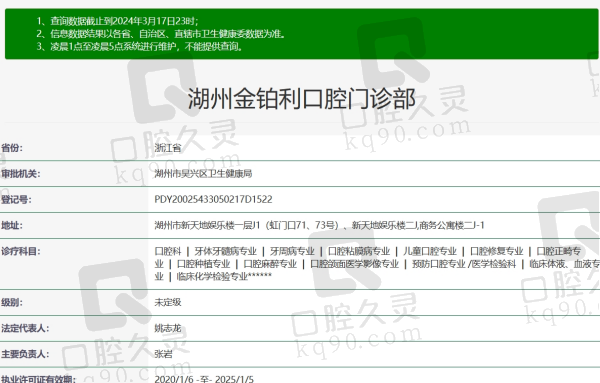Image resolution: width=600 pixels, height=383 pixels.
Task: Click the 诊疗科目 label
Action: 20,251
